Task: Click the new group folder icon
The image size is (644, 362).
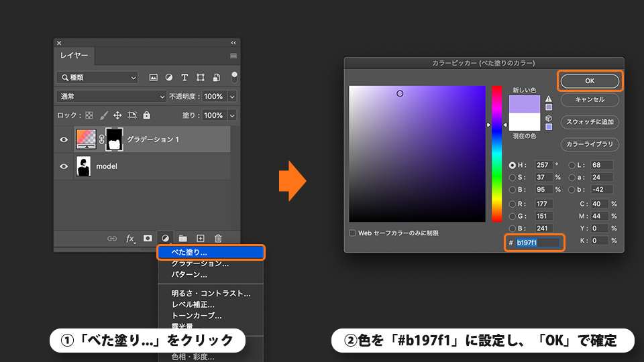Action: pyautogui.click(x=182, y=239)
